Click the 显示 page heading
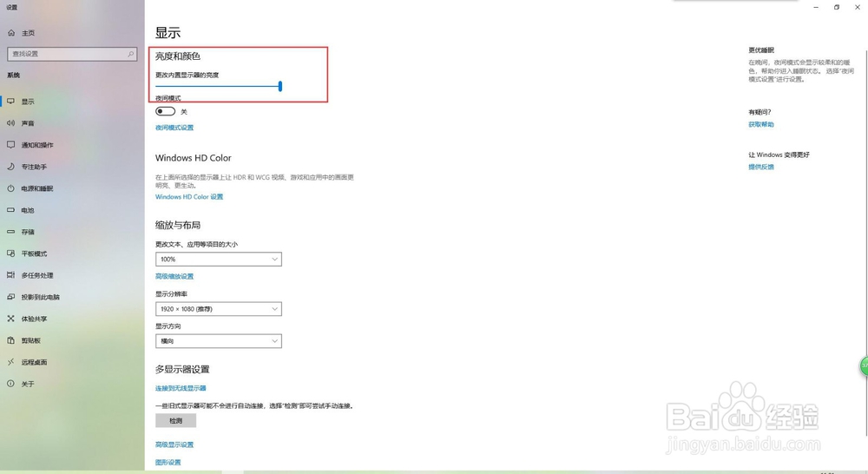Screen dimensions: 868x474 [x=168, y=33]
